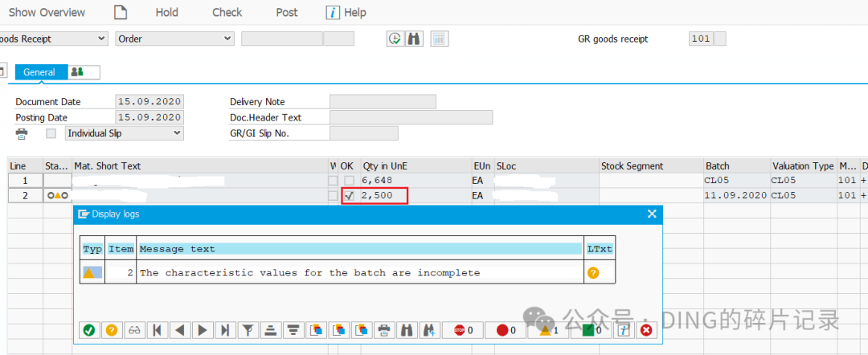Click the Check button
868x355 pixels.
point(227,12)
